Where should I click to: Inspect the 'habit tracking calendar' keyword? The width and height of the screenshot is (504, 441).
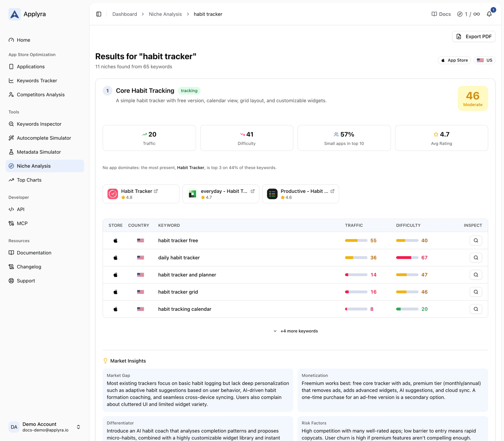point(476,309)
